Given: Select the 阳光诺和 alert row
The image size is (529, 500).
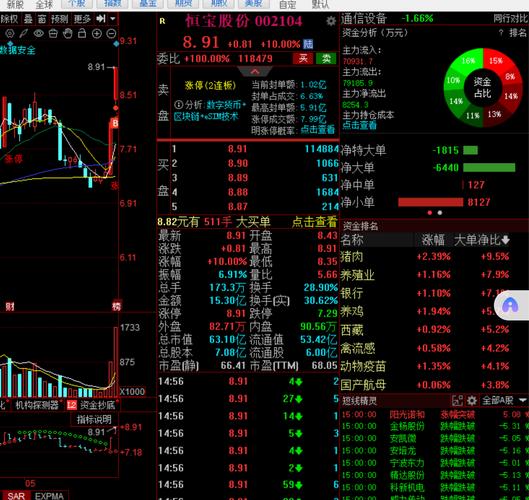Looking at the screenshot, I should [x=435, y=414].
